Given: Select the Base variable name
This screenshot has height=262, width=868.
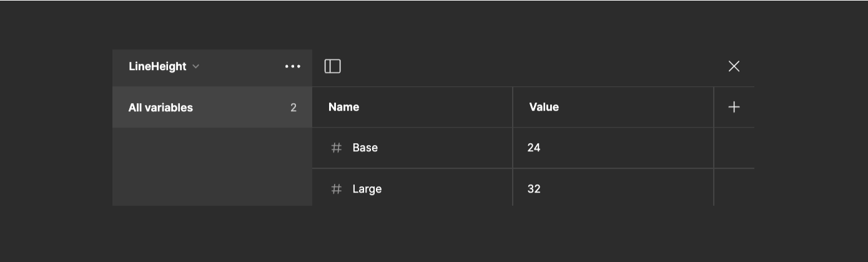Looking at the screenshot, I should click(365, 148).
